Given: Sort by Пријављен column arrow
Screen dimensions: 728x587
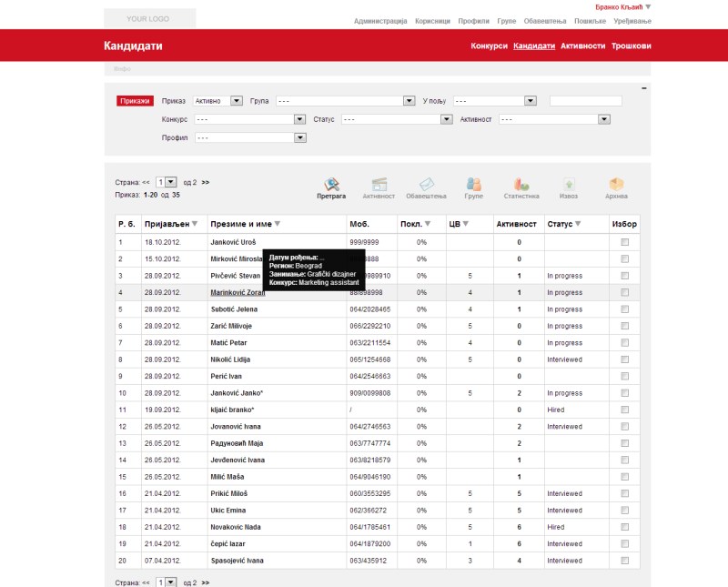Looking at the screenshot, I should click(x=195, y=224).
